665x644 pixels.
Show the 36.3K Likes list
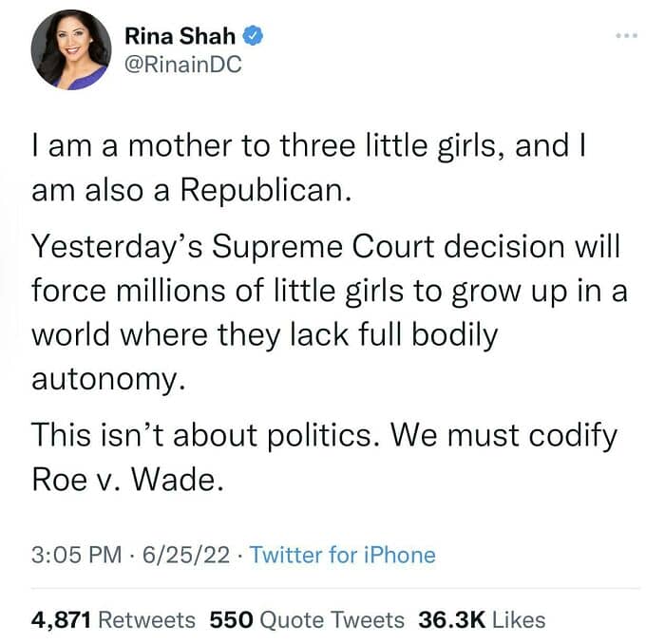[482, 620]
